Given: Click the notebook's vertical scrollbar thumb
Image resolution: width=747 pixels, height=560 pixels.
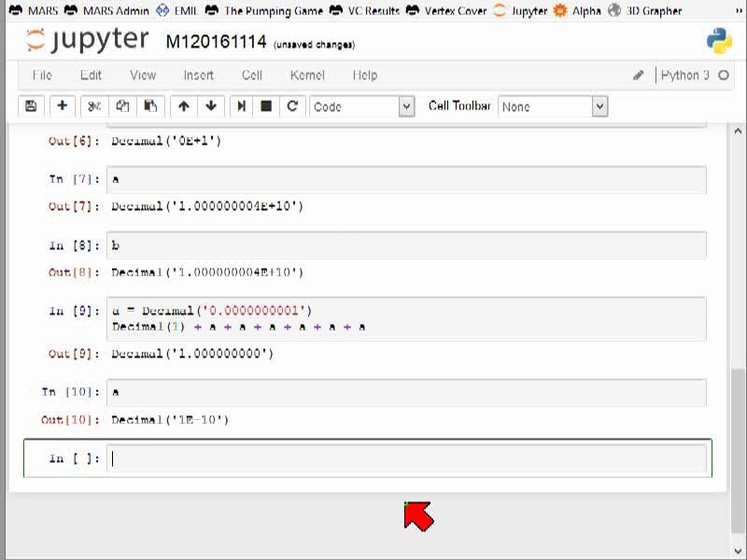Looking at the screenshot, I should tap(738, 450).
